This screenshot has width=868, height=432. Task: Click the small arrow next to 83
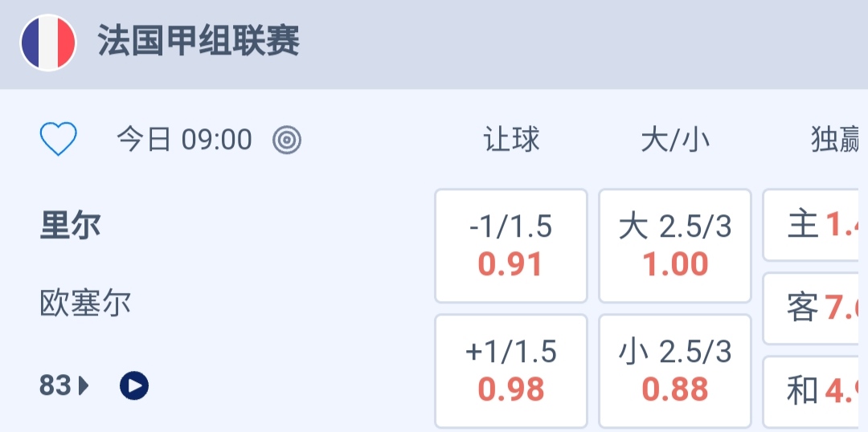point(84,386)
